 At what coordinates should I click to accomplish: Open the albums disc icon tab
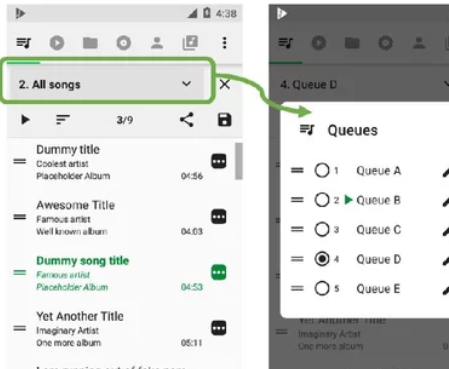click(x=124, y=43)
